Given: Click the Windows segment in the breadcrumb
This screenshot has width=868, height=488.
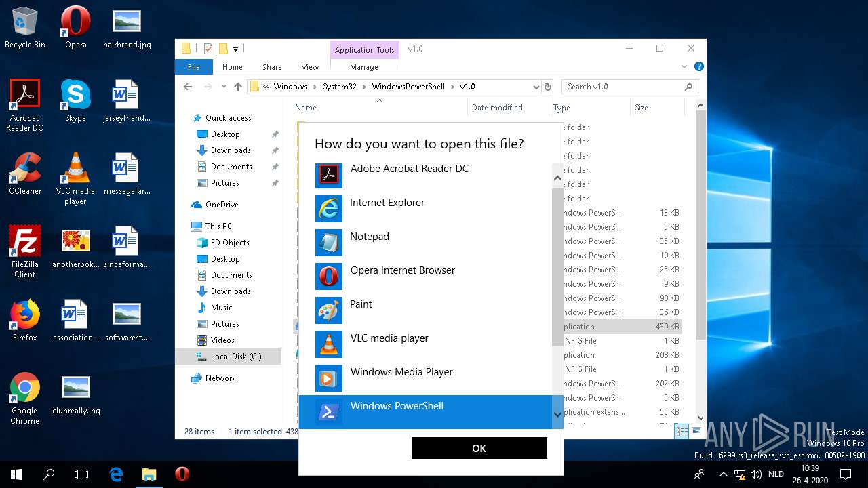Looking at the screenshot, I should 290,87.
